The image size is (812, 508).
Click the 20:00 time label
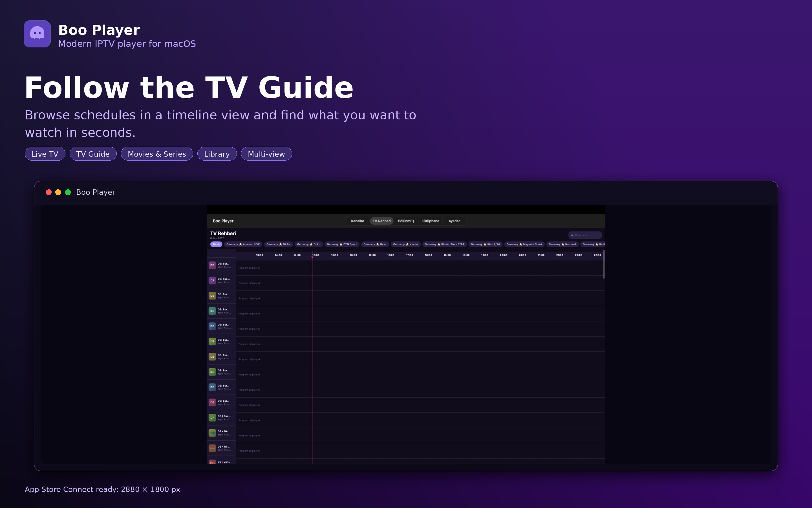[x=504, y=255]
